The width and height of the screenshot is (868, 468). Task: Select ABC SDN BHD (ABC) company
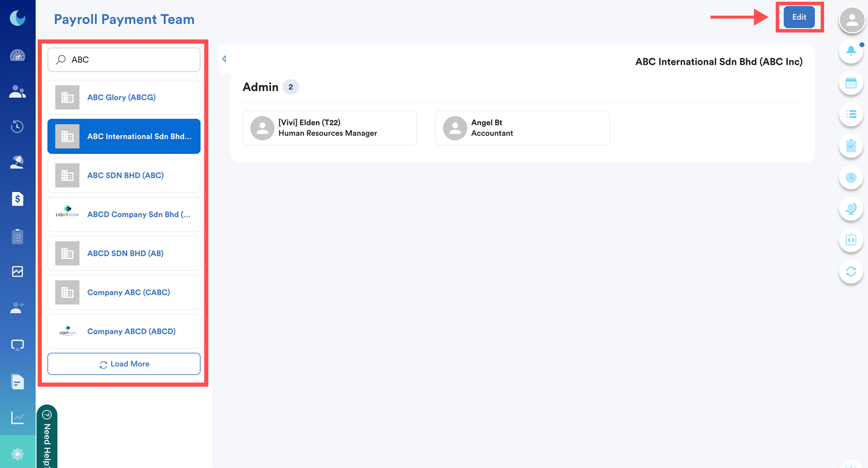124,175
